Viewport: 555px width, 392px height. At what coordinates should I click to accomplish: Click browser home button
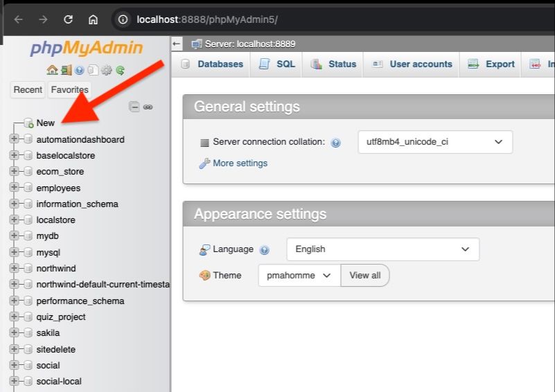coord(93,19)
